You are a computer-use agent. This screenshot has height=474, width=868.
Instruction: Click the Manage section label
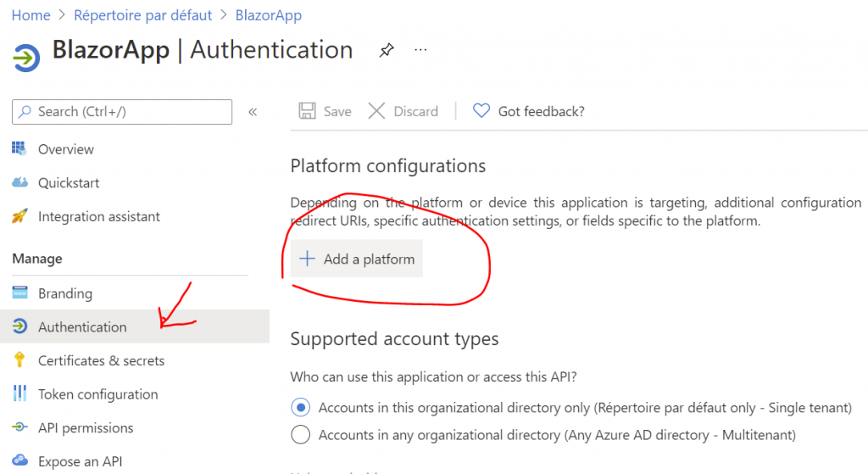click(37, 259)
